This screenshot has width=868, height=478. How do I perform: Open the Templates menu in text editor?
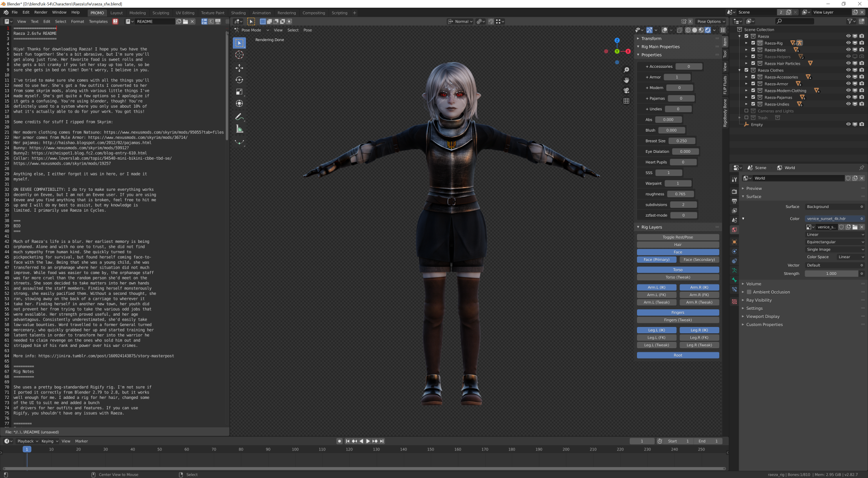click(x=98, y=21)
